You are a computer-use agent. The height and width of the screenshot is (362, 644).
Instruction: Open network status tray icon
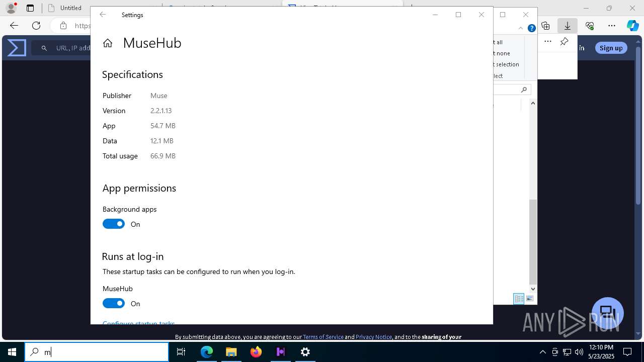pos(567,352)
